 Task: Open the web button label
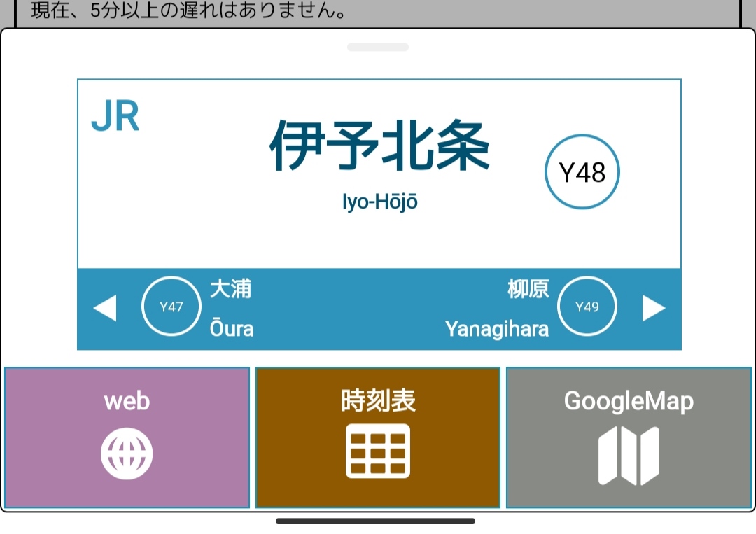[127, 401]
